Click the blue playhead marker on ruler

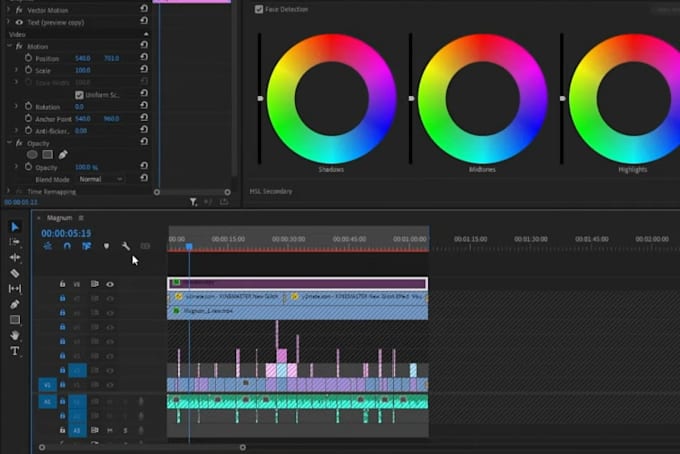coord(189,246)
